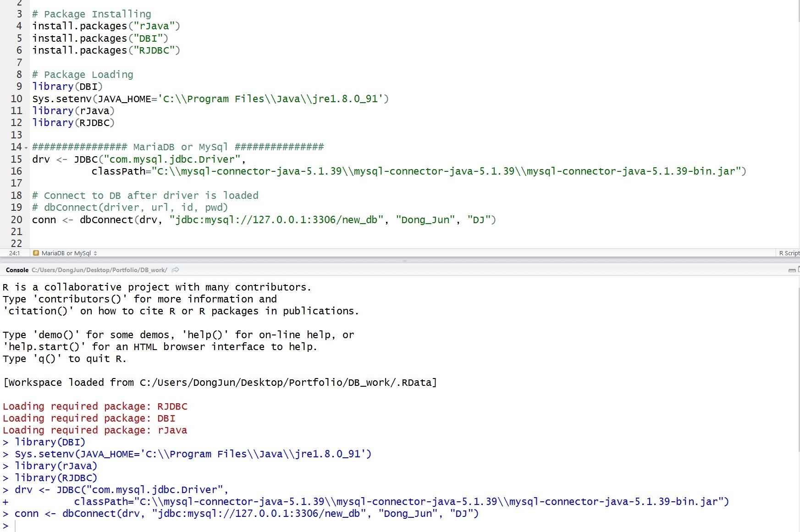
Task: Click library(RJDBC) on editor line 12
Action: point(73,123)
